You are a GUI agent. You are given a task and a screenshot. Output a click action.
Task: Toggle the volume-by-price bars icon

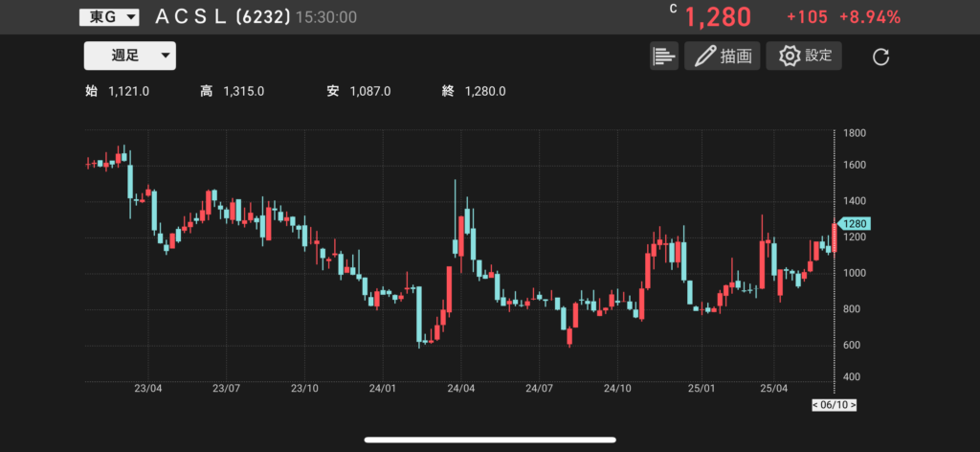pyautogui.click(x=664, y=56)
